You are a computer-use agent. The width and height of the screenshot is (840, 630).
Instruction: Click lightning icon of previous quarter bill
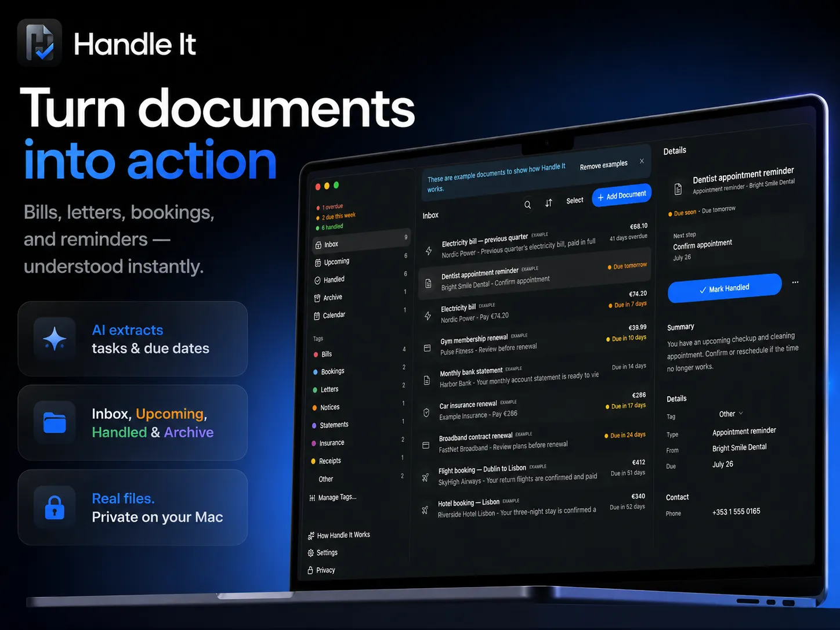(x=429, y=251)
